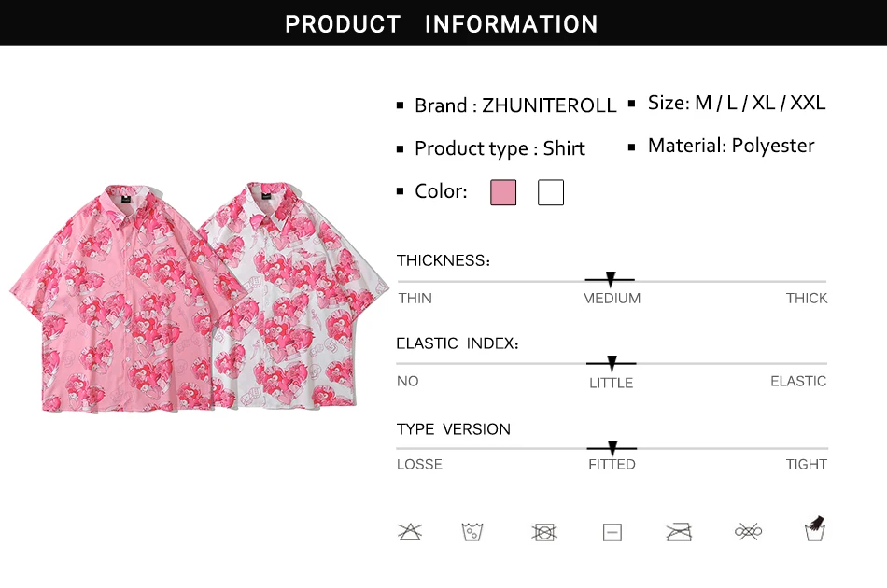The image size is (887, 588).
Task: Click the Product Information header
Action: pos(442,23)
